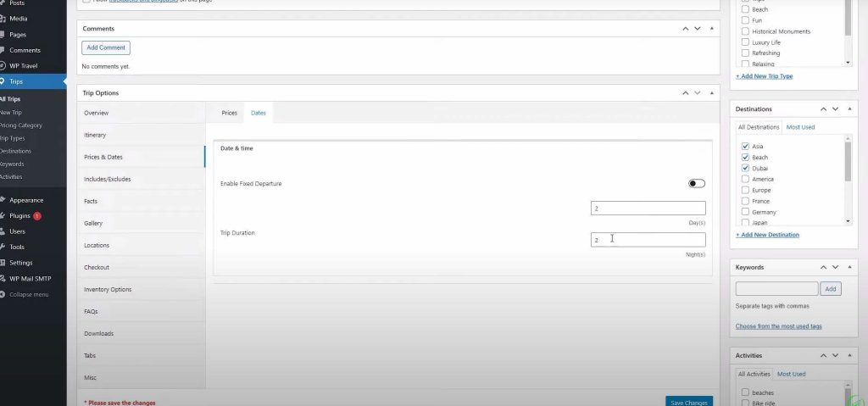Click the Add Comment button
The height and width of the screenshot is (406, 868).
point(106,47)
